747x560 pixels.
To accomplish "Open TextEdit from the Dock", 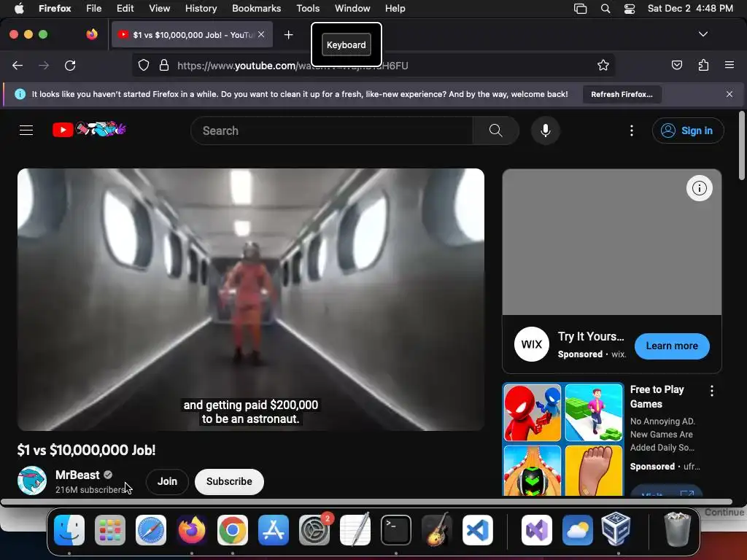I will (x=355, y=529).
